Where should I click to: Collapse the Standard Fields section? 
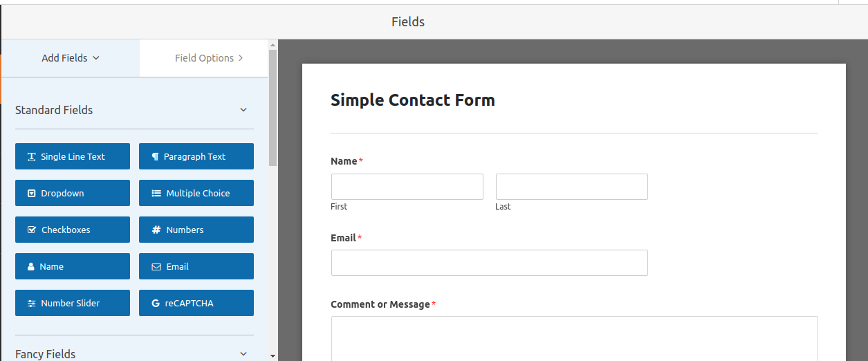point(243,110)
